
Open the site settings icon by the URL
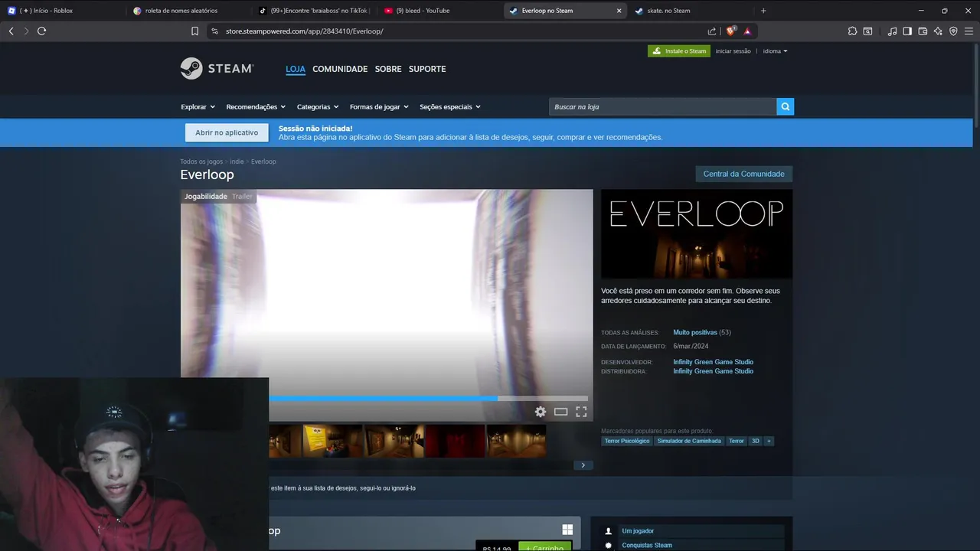click(214, 31)
